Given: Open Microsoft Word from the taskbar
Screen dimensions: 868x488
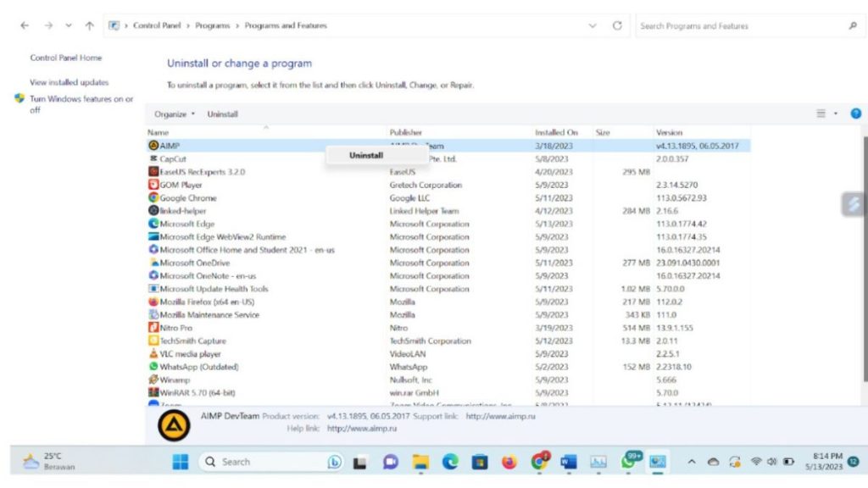Looking at the screenshot, I should (569, 462).
